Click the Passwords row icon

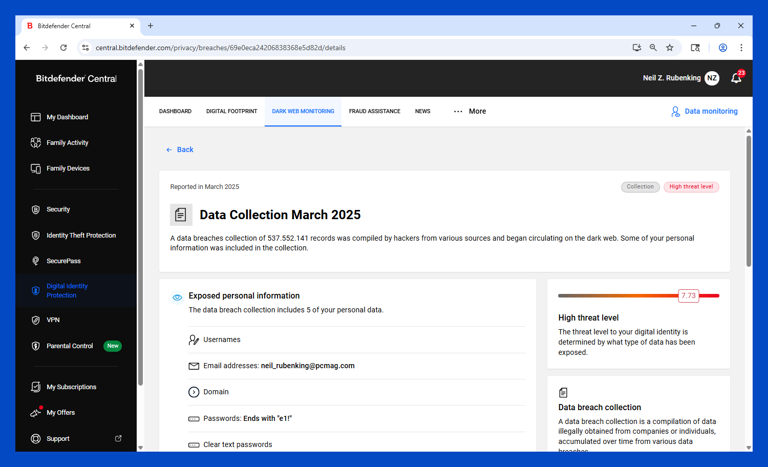[x=193, y=418]
